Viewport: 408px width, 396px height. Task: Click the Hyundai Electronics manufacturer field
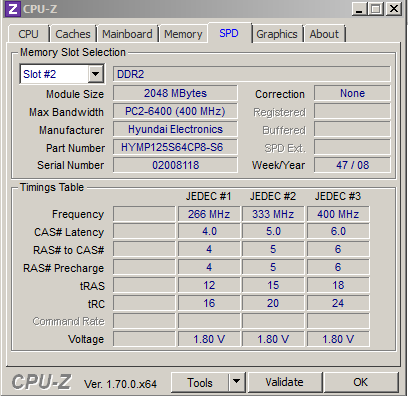point(175,129)
